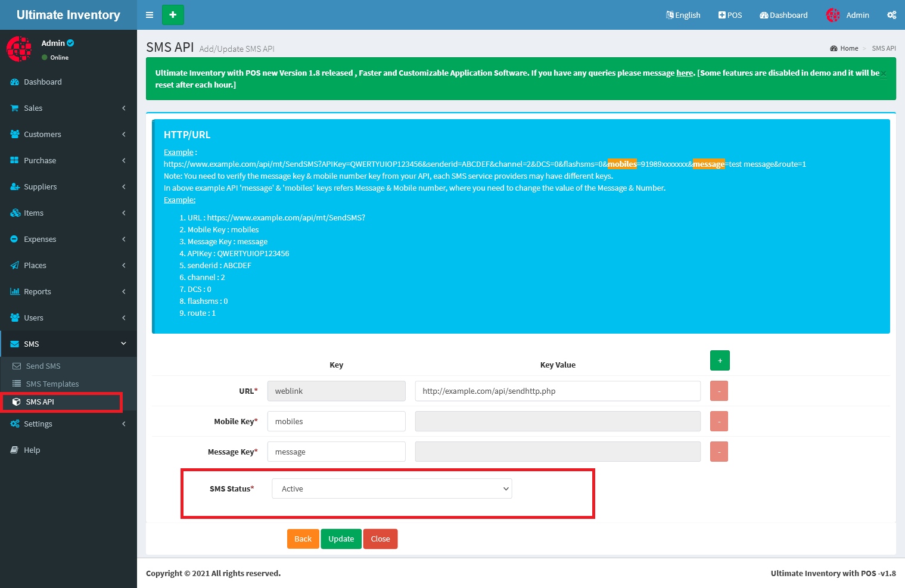Click SMS API cube icon
This screenshot has height=588, width=905.
pos(17,402)
